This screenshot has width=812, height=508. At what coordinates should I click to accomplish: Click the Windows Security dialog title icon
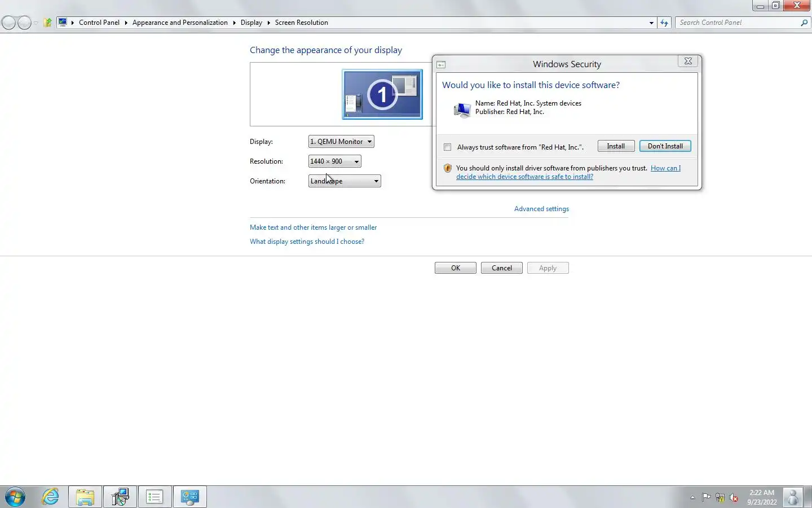pyautogui.click(x=441, y=64)
